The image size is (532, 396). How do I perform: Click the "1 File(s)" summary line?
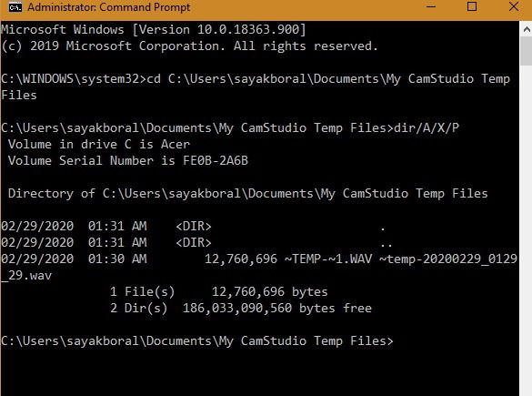pyautogui.click(x=219, y=291)
